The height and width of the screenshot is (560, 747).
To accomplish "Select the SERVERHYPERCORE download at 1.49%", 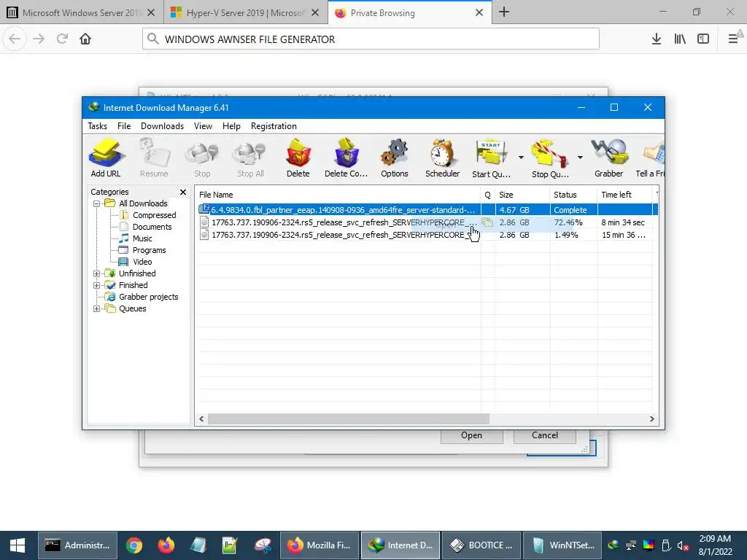I will (427, 235).
